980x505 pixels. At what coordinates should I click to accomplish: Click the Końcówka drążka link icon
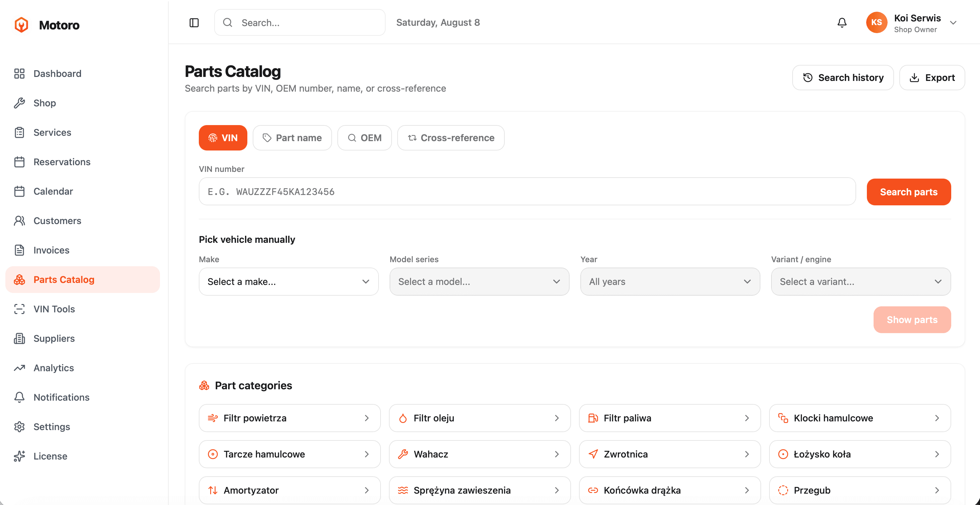593,490
